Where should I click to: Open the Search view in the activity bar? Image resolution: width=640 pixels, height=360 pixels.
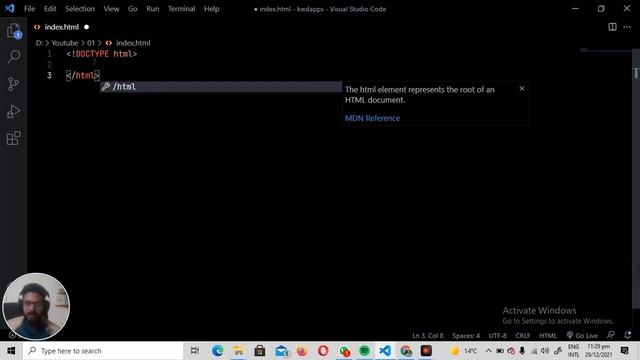pos(13,57)
